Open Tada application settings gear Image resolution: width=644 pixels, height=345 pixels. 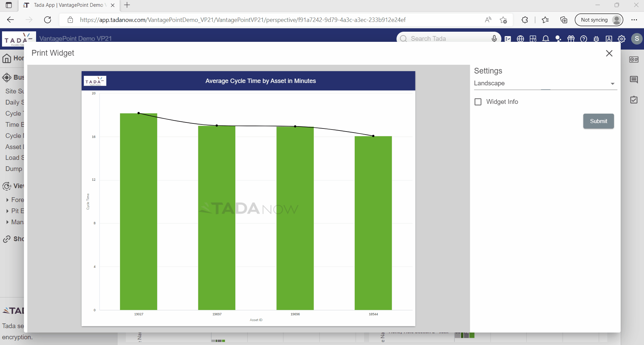[x=622, y=39]
